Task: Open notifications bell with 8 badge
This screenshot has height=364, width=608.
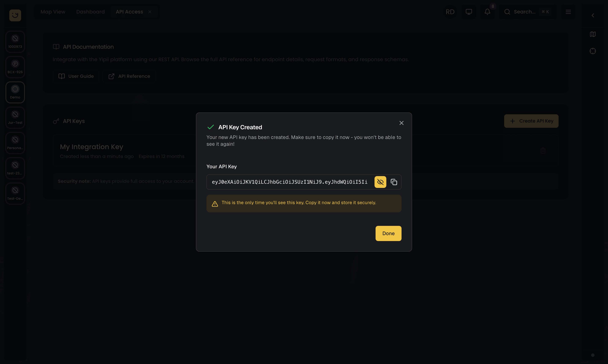Action: pyautogui.click(x=487, y=12)
